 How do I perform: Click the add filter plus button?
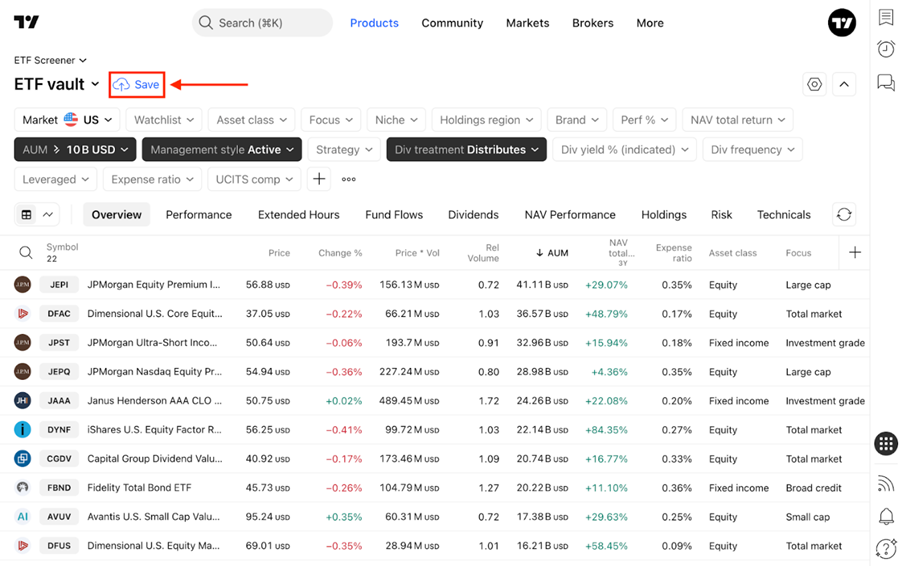coord(319,179)
